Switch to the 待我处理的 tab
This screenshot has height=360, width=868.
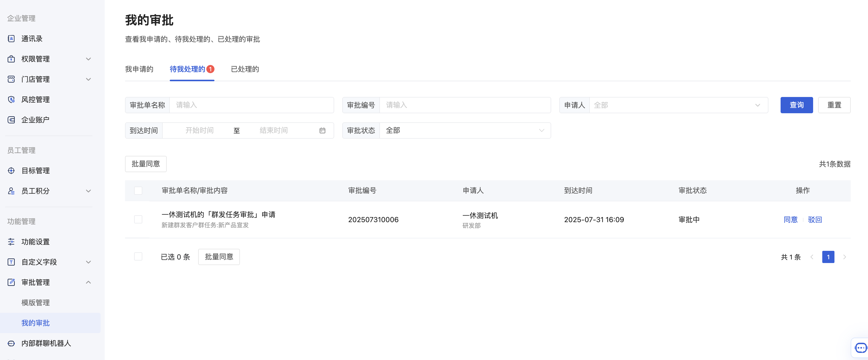coord(192,69)
